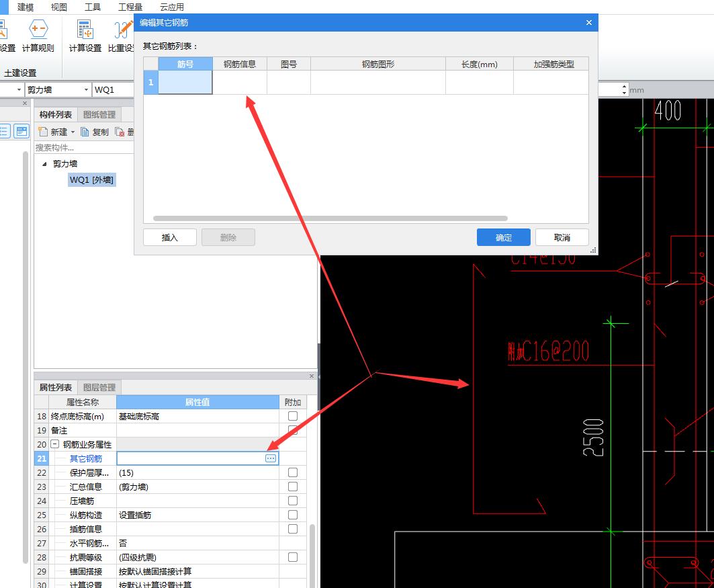Open the 计算规则 calculation rules tool
The height and width of the screenshot is (588, 714).
(x=38, y=36)
